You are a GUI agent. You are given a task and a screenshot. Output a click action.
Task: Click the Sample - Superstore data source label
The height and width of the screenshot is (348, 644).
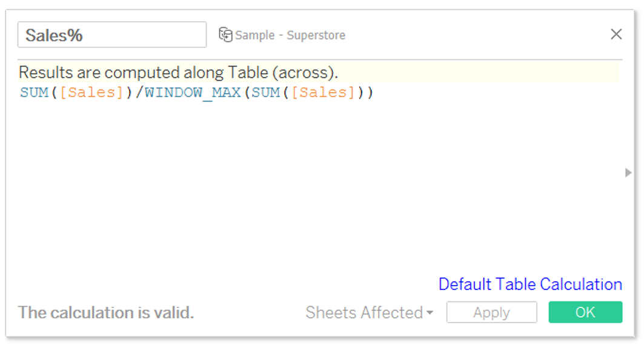(x=290, y=35)
